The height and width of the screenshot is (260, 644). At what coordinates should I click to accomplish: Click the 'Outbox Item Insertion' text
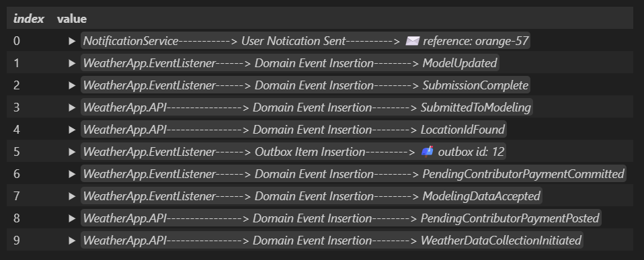(310, 152)
